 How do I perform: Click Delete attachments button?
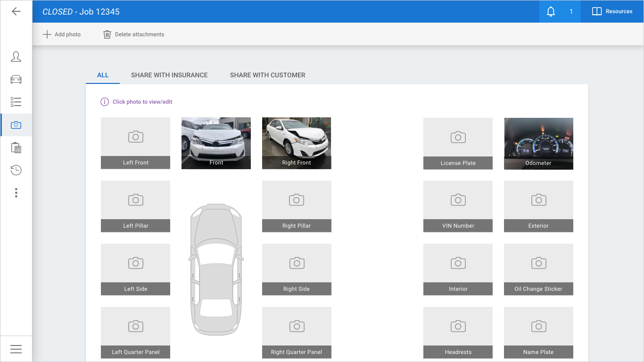(134, 34)
